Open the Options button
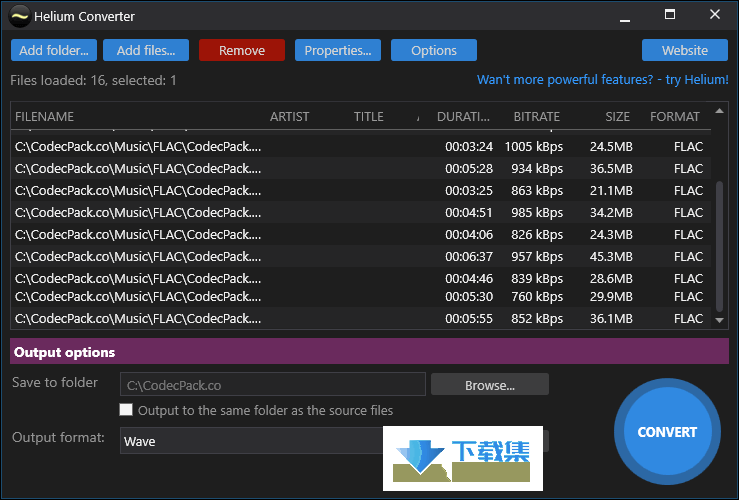The height and width of the screenshot is (500, 739). (434, 50)
